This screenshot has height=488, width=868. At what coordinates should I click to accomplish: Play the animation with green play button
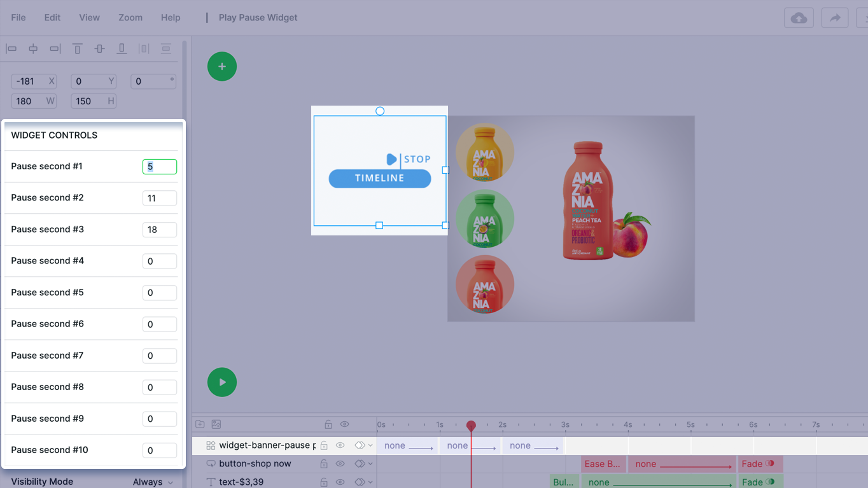click(222, 382)
